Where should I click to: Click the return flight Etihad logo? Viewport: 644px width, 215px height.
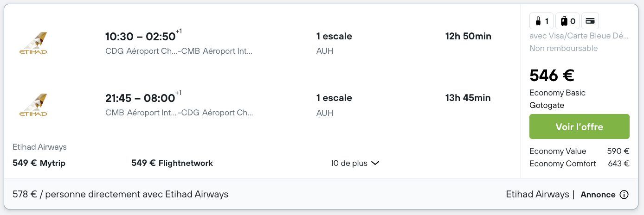tap(33, 105)
